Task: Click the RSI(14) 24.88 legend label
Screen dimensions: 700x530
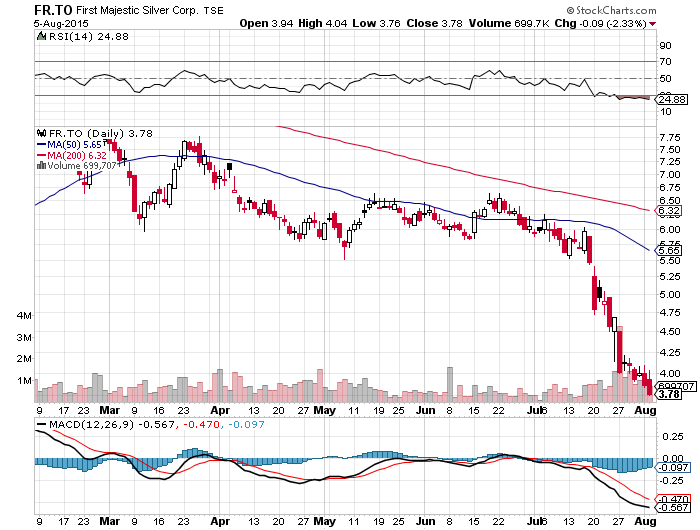Action: [x=88, y=37]
